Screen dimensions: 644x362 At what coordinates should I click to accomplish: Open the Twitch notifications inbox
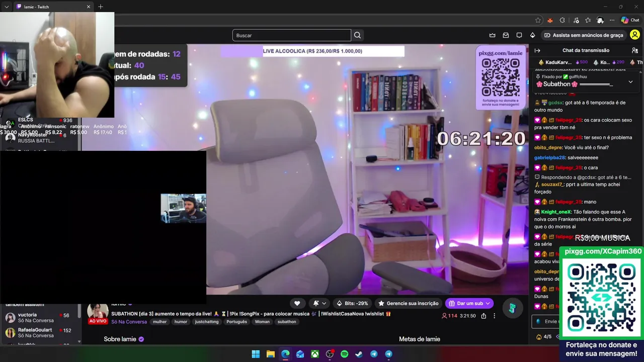tap(506, 35)
